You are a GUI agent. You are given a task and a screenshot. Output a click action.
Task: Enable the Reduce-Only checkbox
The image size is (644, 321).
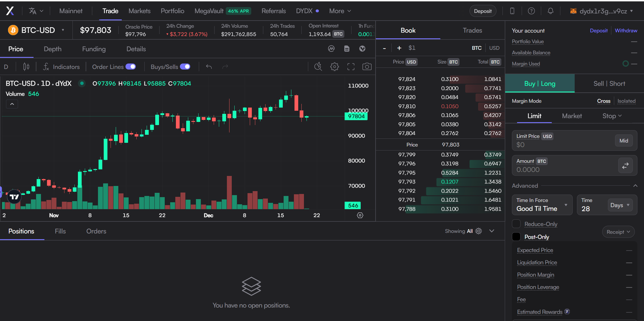(x=516, y=224)
